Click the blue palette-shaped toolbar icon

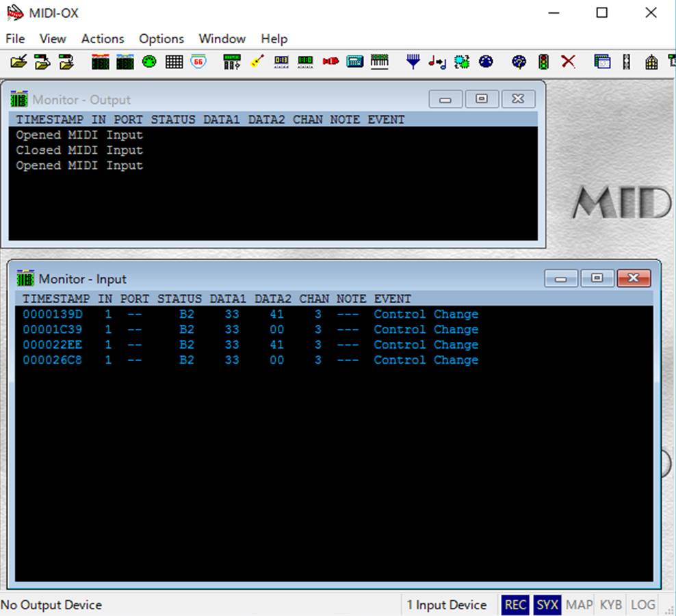pos(519,62)
